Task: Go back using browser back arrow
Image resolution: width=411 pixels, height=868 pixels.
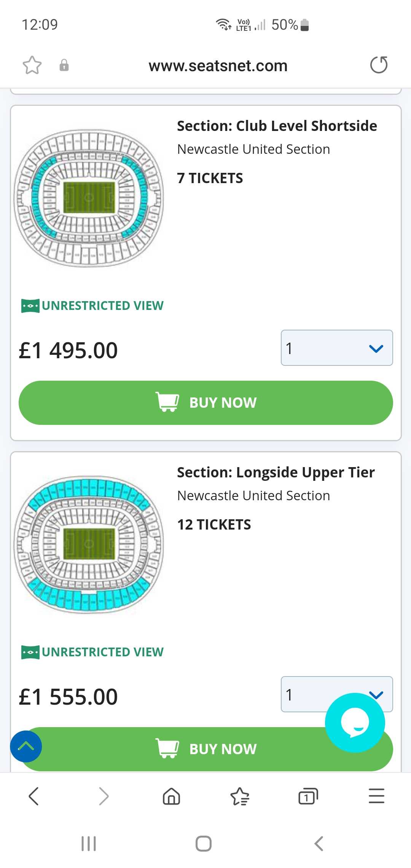Action: tap(34, 796)
